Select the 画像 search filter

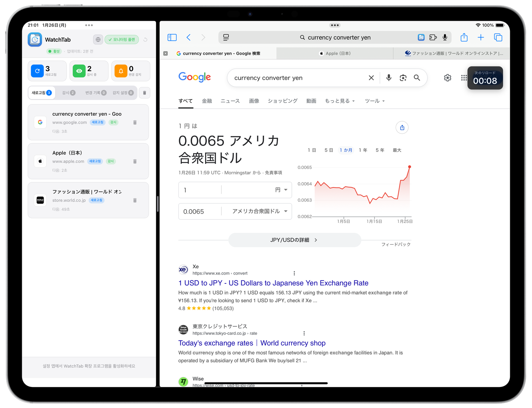coord(254,101)
